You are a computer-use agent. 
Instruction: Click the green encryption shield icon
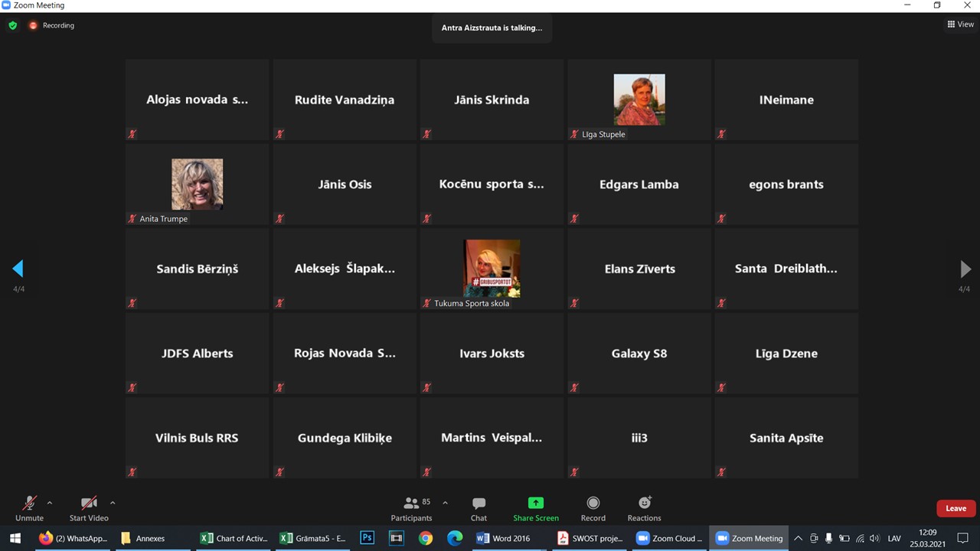12,25
